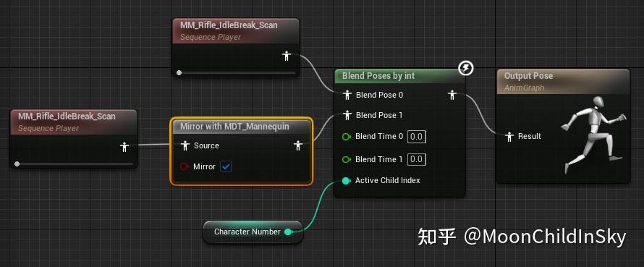Click the Character Number variable output pin
644x267 pixels.
click(288, 232)
